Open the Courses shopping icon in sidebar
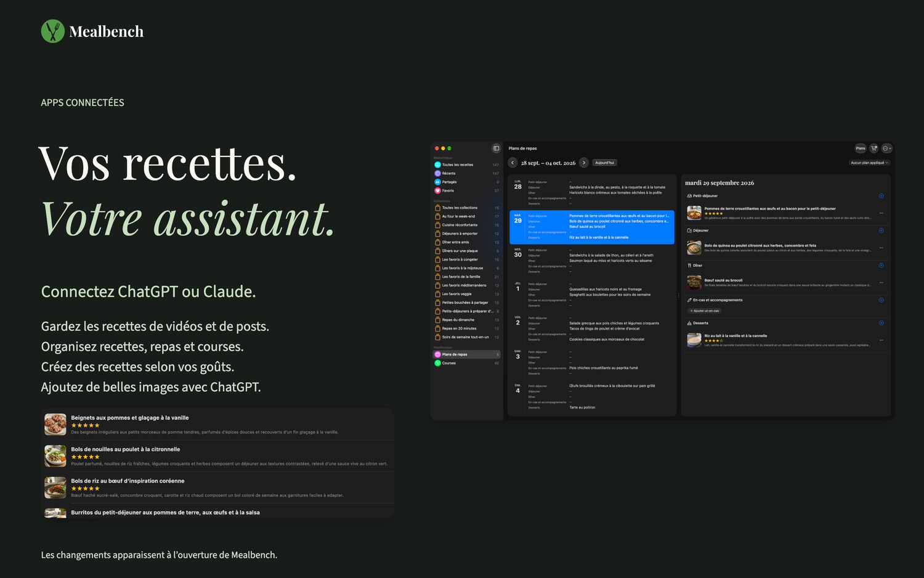 [437, 363]
